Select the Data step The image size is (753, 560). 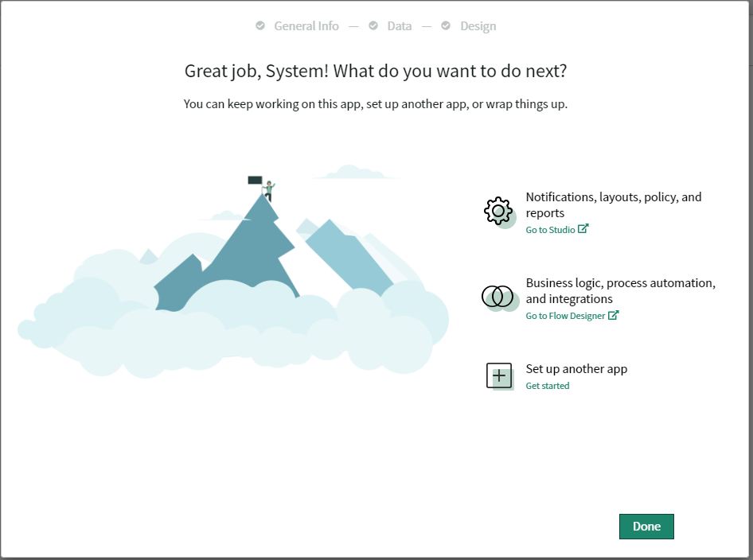coord(400,26)
